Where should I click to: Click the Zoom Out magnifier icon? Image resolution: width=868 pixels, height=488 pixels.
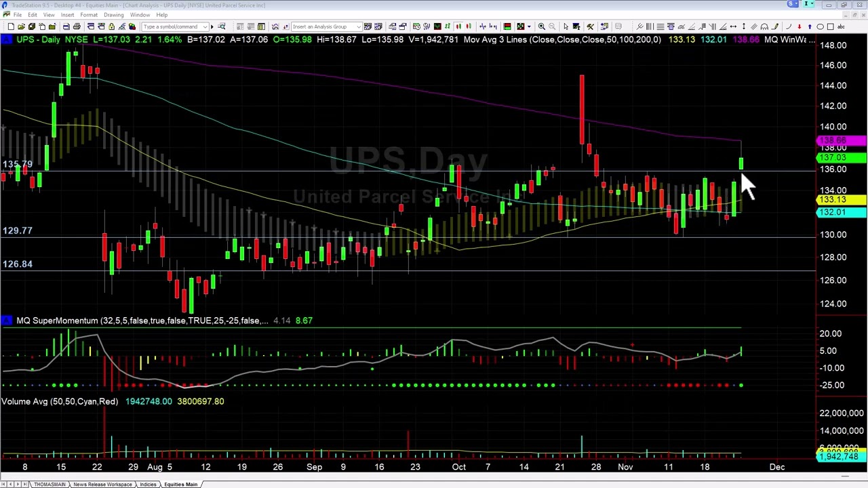(x=552, y=26)
